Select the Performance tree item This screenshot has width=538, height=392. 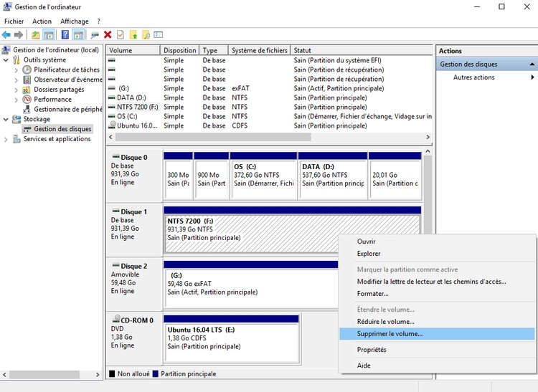[52, 100]
